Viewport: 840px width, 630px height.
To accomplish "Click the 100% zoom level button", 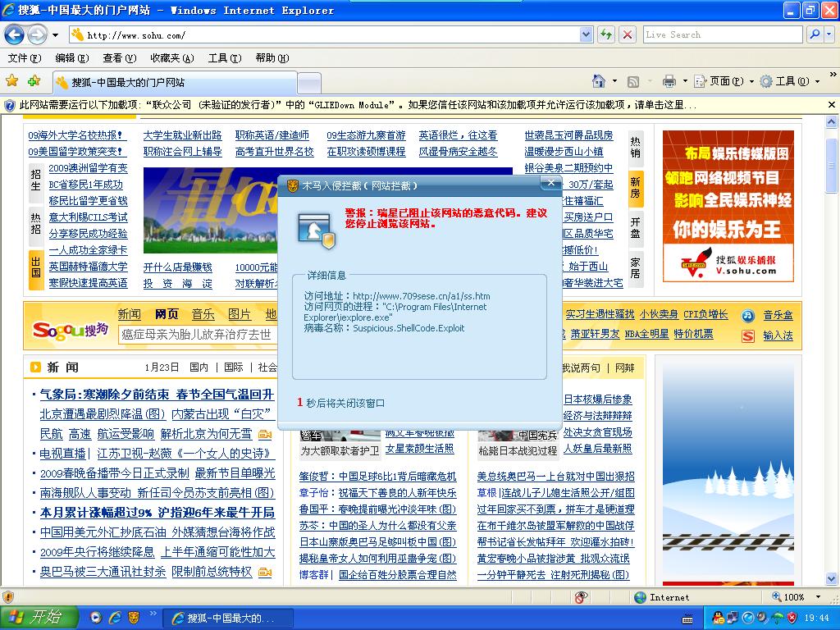I will [x=788, y=597].
